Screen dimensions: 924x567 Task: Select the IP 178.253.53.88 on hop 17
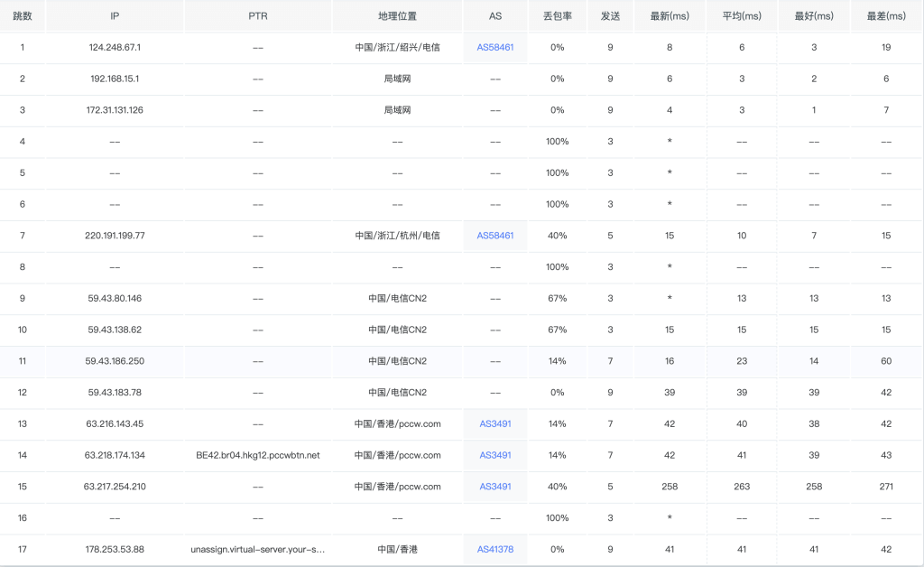(x=114, y=549)
